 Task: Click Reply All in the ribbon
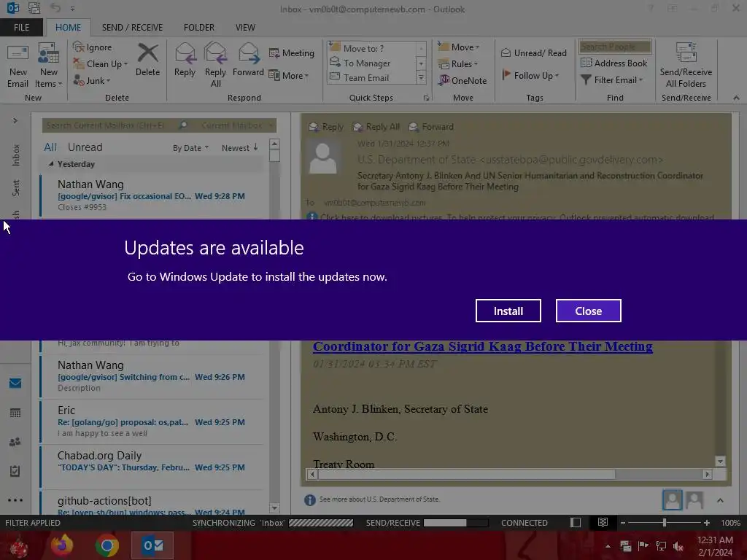coord(215,66)
